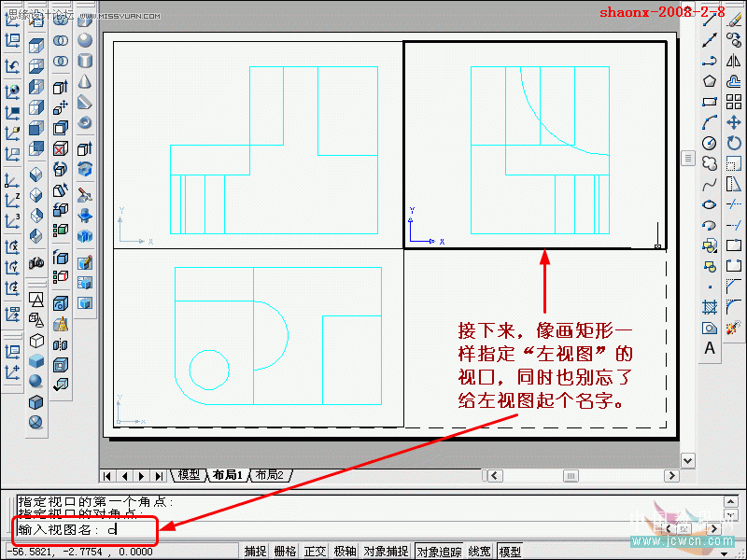This screenshot has width=747, height=560.
Task: Toggle 捕捉 snap mode
Action: (255, 552)
